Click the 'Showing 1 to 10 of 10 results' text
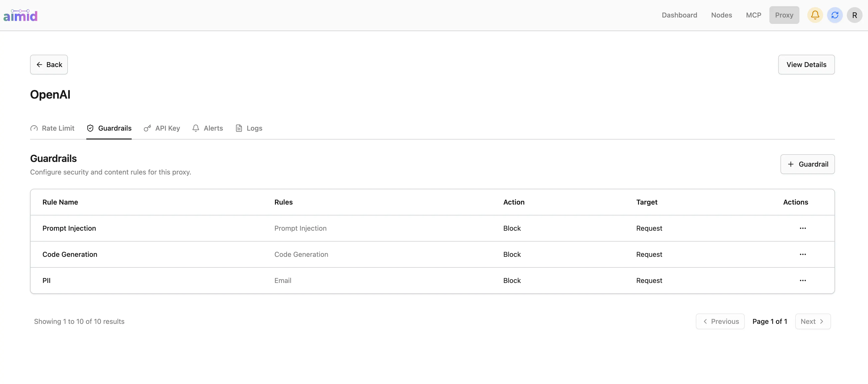 [79, 321]
